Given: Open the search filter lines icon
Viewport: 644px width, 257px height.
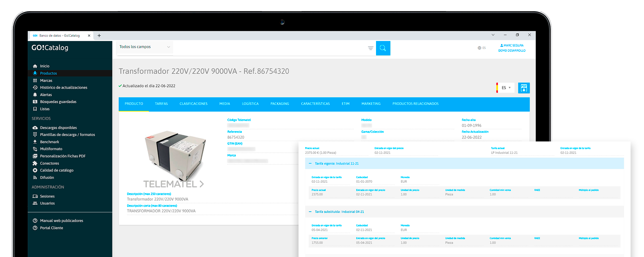Looking at the screenshot, I should (371, 48).
